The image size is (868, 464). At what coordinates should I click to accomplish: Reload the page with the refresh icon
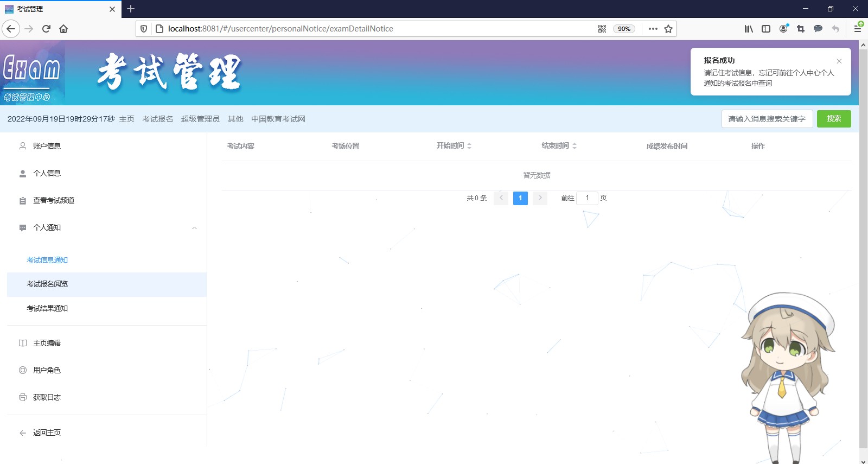coord(46,29)
